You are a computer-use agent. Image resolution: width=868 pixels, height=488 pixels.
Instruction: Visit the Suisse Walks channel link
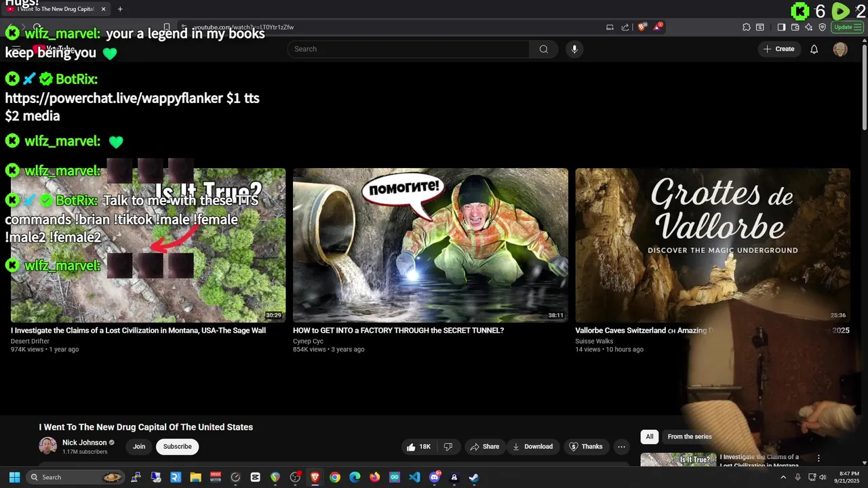coord(594,342)
